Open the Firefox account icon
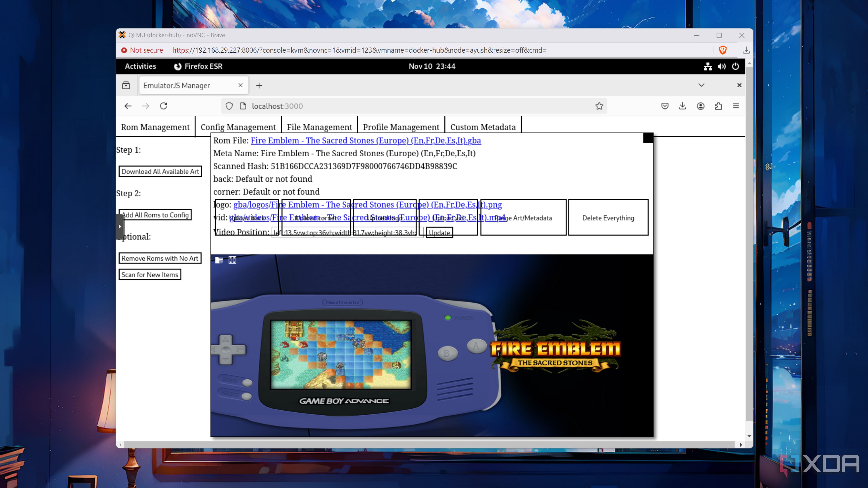 point(701,106)
